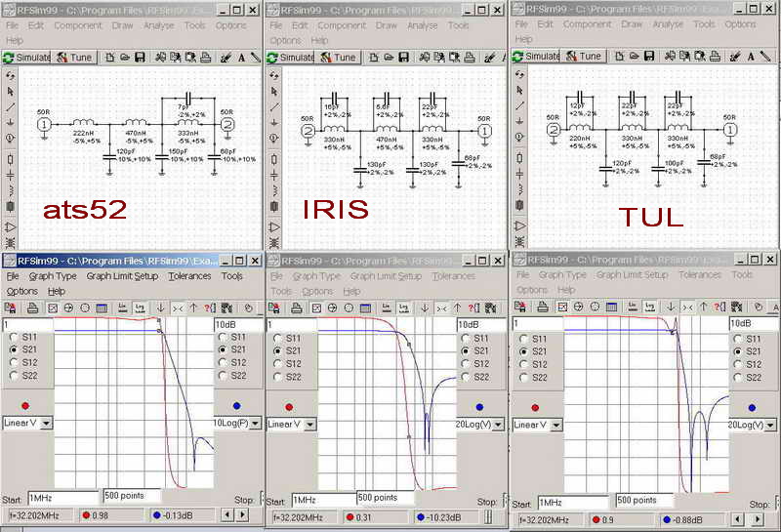This screenshot has width=781, height=532.
Task: Click table view icon in 0.31 graph window
Action: 365,308
